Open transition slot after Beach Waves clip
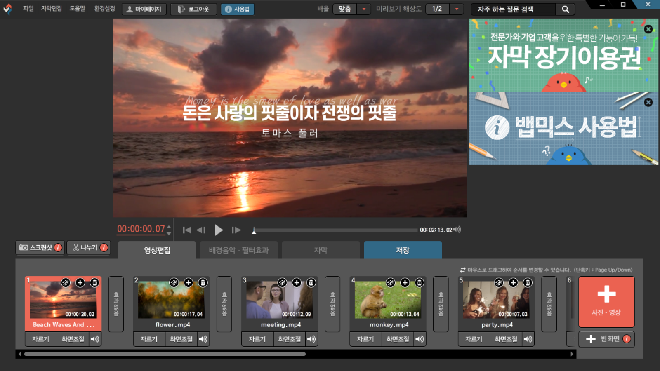Image resolution: width=660 pixels, height=371 pixels. pyautogui.click(x=116, y=304)
